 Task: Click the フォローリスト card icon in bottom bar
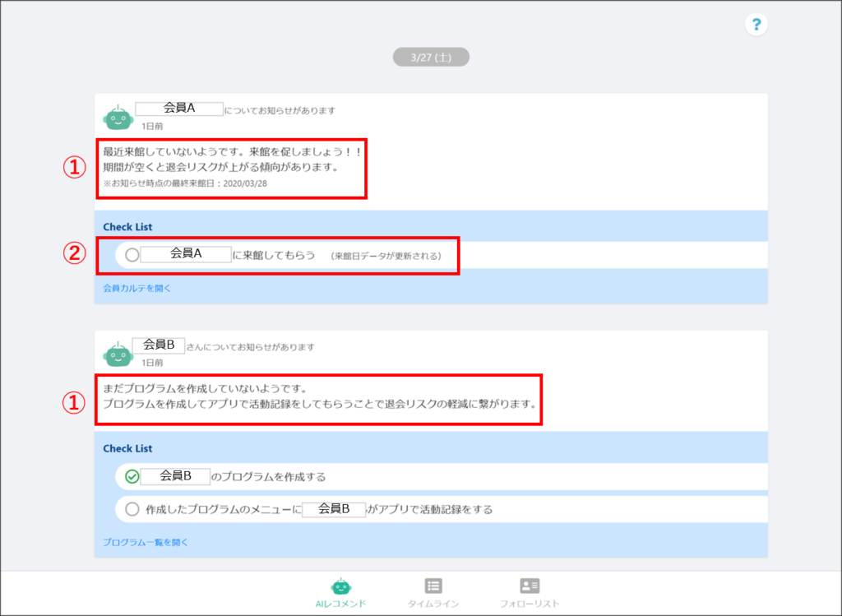[530, 586]
